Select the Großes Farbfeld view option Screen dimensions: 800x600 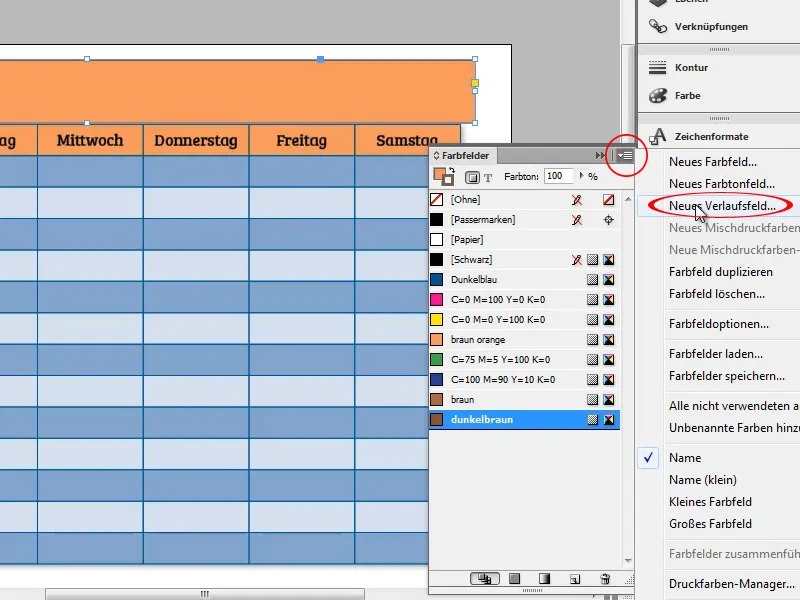point(710,523)
